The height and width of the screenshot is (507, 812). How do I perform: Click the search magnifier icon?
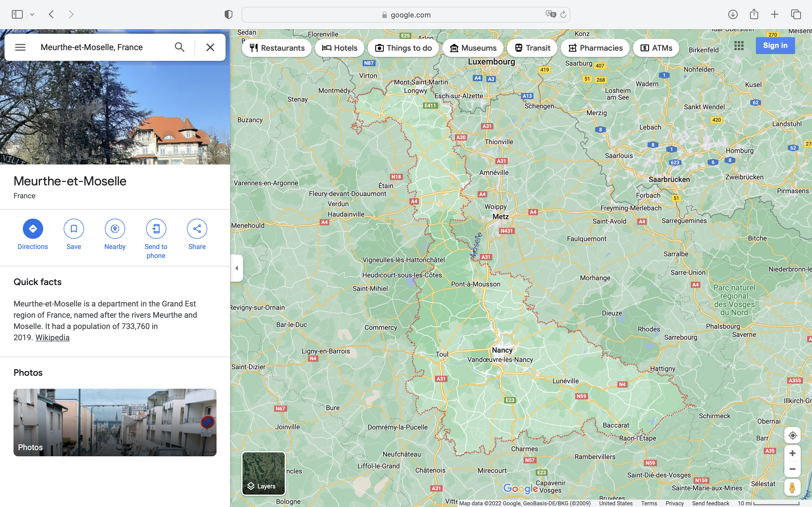(x=180, y=47)
